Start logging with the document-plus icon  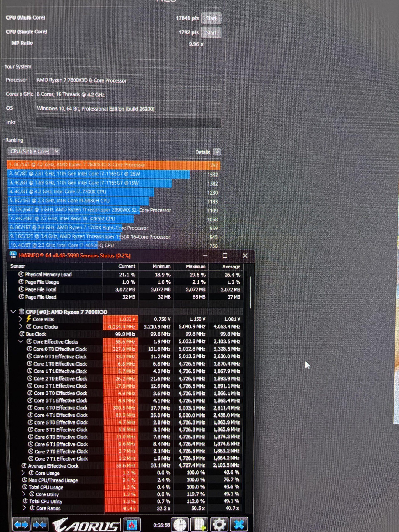[x=199, y=525]
